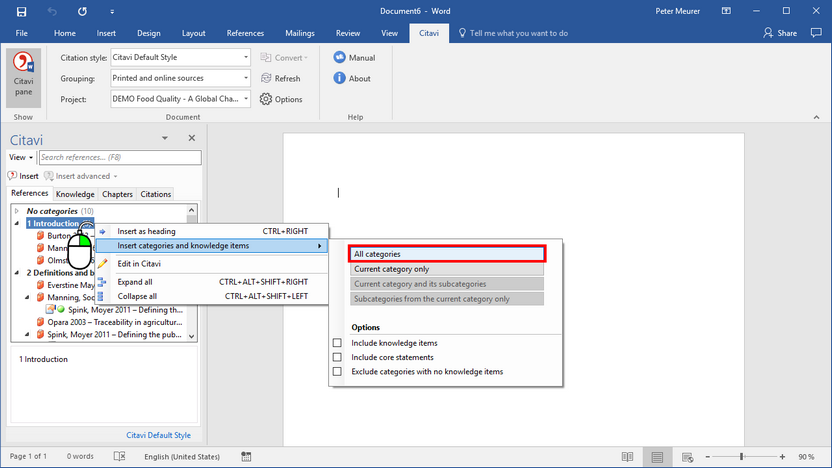
Task: Open the Review ribbon tab
Action: coord(348,33)
